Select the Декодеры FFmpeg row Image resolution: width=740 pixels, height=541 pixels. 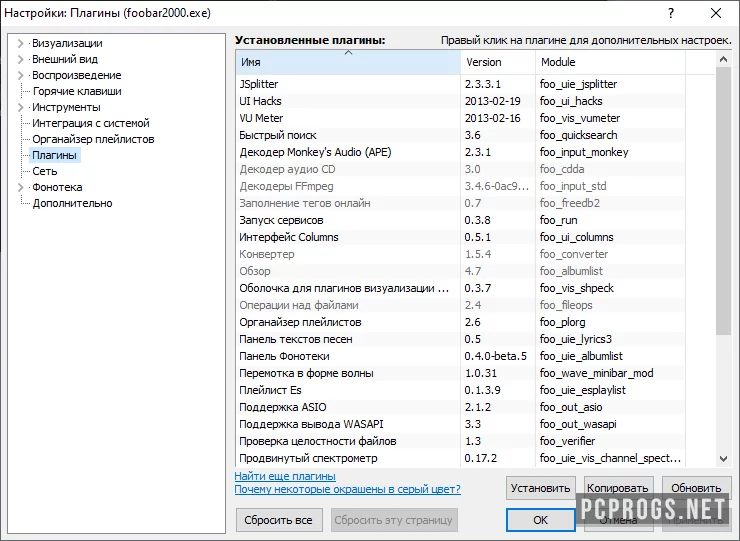[x=460, y=186]
